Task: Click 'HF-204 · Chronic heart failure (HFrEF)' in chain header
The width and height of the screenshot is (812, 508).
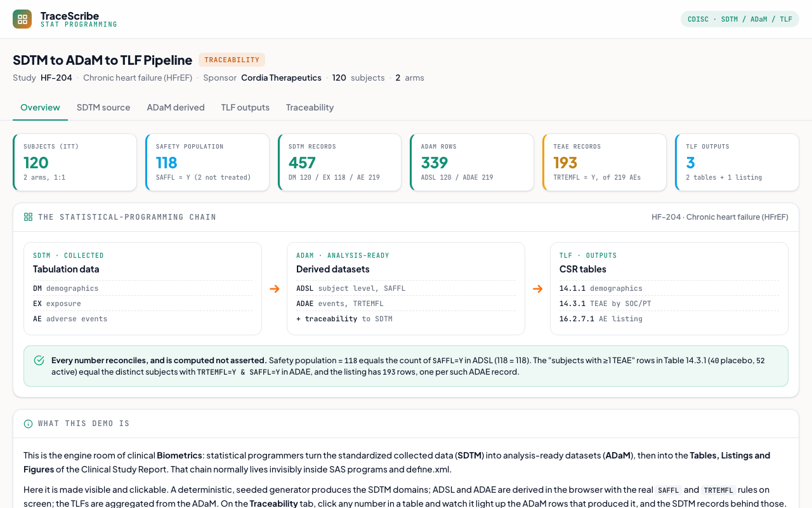Action: coord(720,217)
